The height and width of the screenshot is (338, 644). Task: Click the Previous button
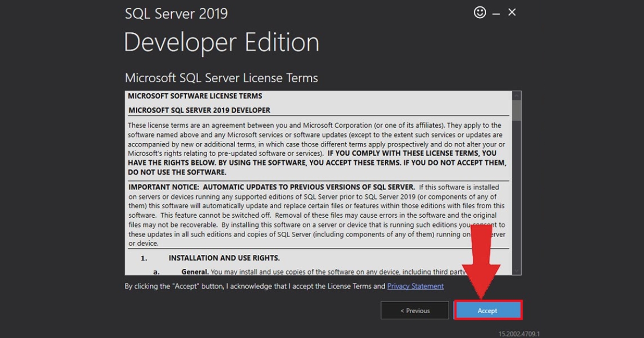coord(415,310)
